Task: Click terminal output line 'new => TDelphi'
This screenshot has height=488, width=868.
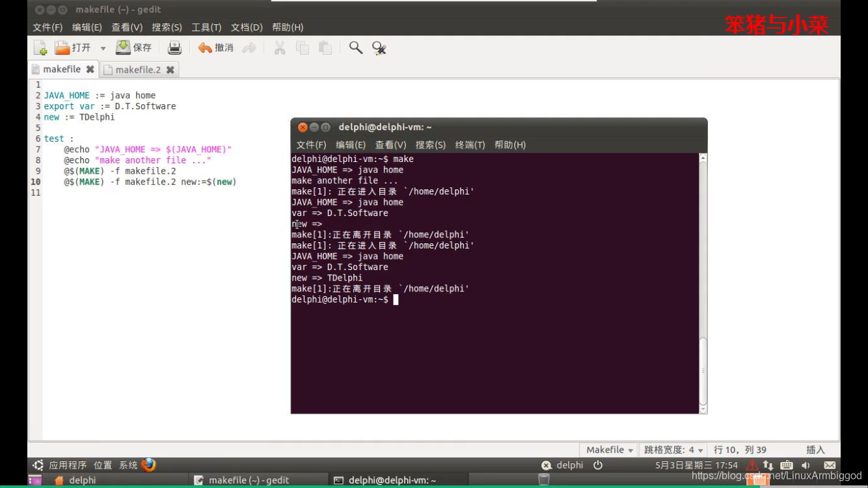Action: 327,278
